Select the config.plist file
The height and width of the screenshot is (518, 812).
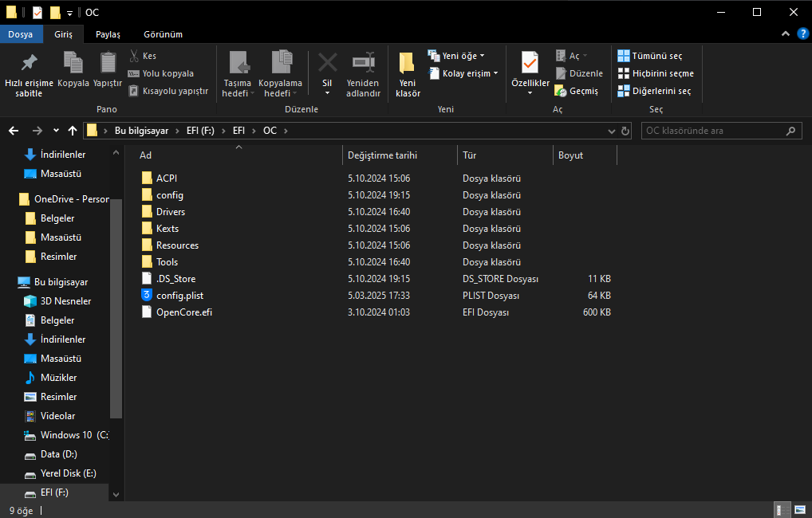pyautogui.click(x=179, y=296)
